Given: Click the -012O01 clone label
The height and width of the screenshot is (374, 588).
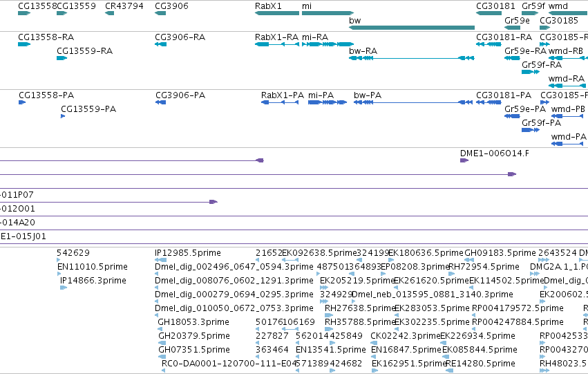Looking at the screenshot, I should pos(18,209).
